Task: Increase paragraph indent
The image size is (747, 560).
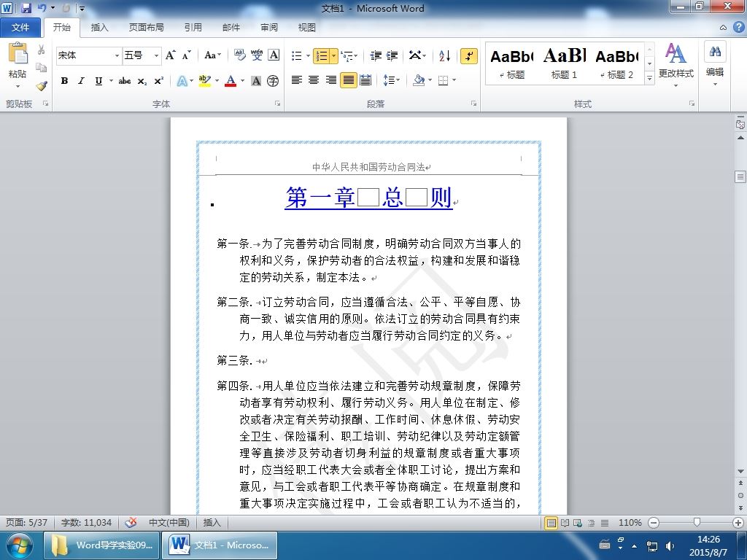Action: [392, 55]
